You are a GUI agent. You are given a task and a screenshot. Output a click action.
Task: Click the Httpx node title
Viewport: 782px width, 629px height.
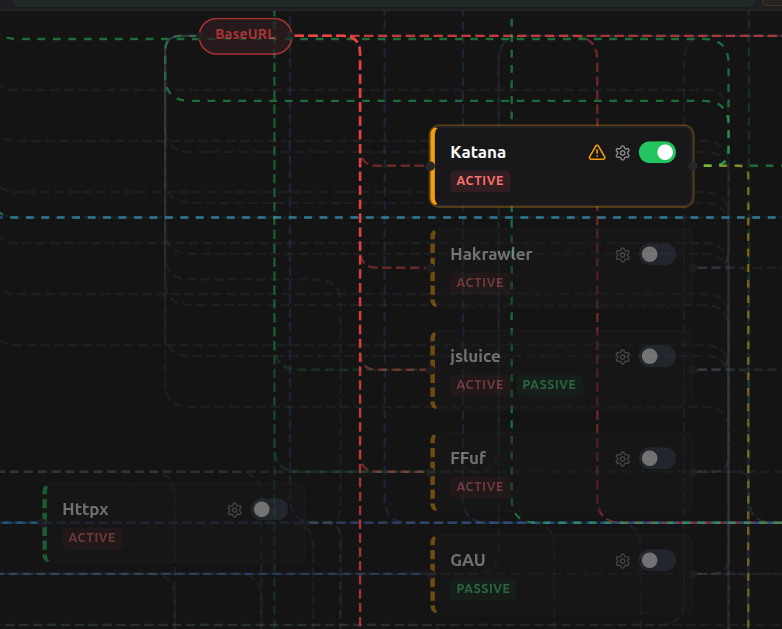tap(85, 509)
